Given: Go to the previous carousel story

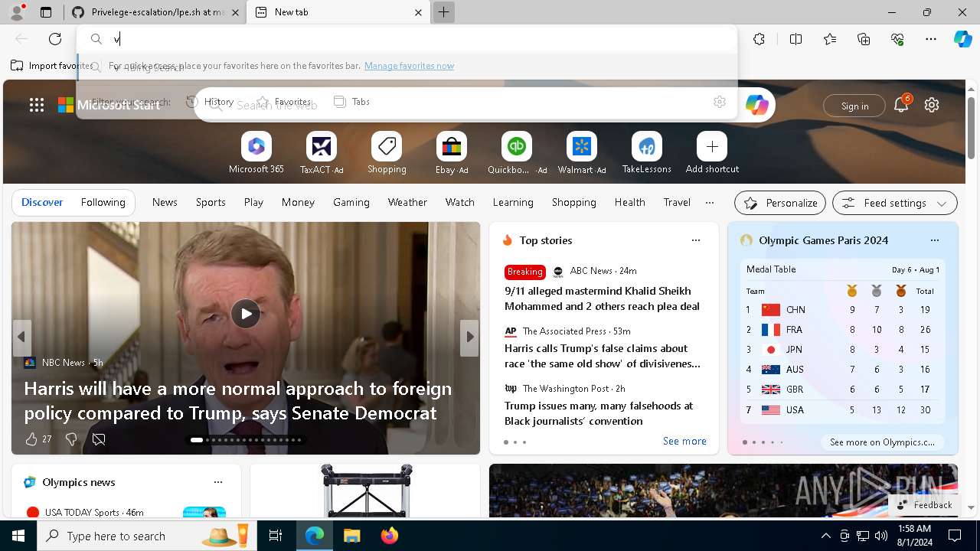Looking at the screenshot, I should click(21, 337).
